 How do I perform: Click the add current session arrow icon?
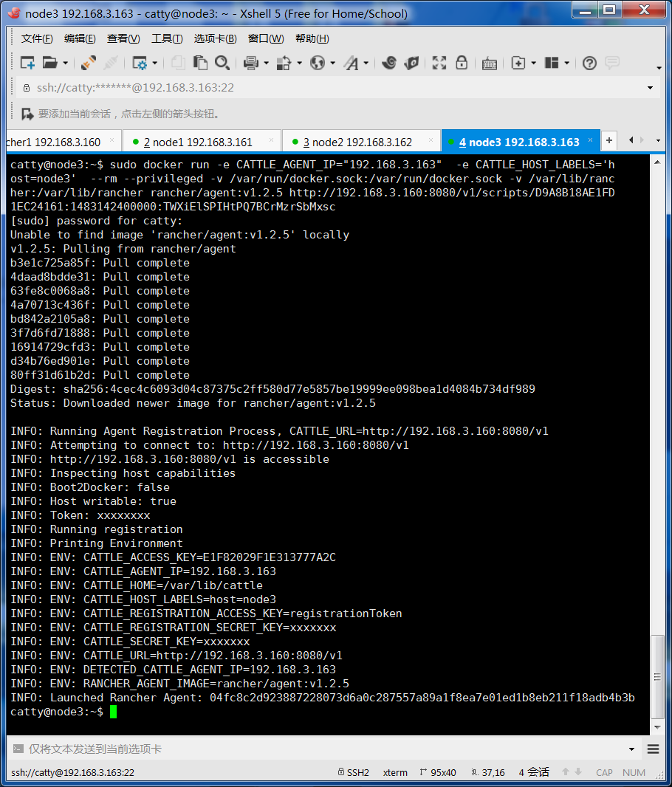pos(27,114)
